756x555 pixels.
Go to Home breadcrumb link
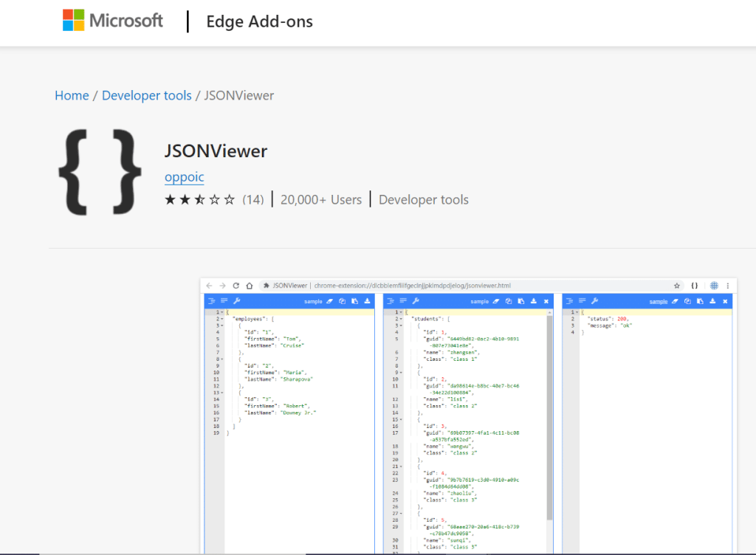tap(72, 95)
